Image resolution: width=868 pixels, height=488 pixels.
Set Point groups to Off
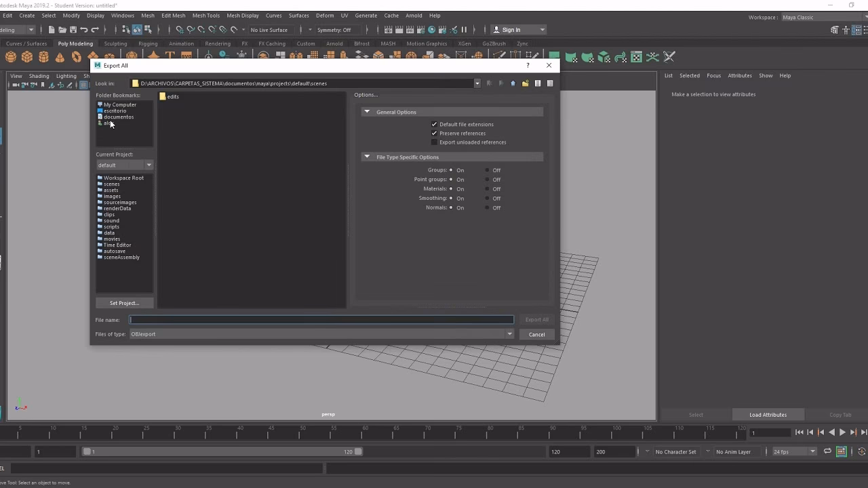[x=488, y=180]
